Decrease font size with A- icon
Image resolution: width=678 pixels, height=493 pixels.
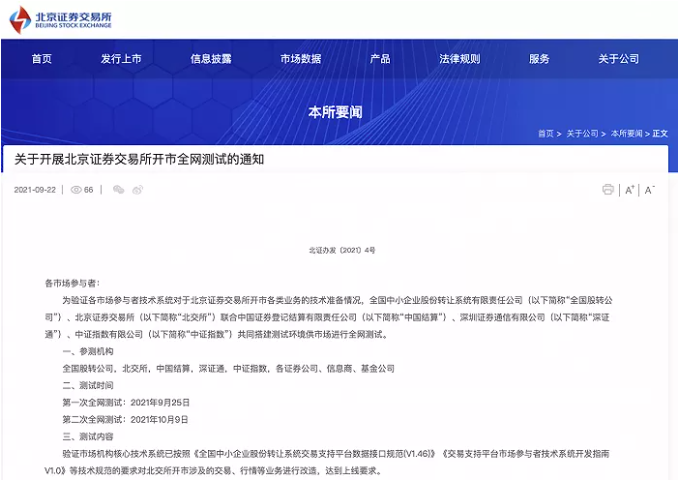(649, 190)
